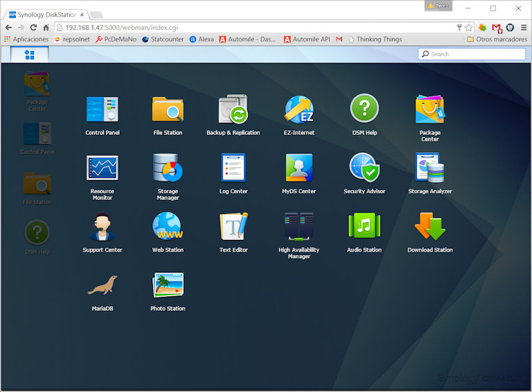532x392 pixels.
Task: Click the saved password key icon
Action: pos(459,27)
